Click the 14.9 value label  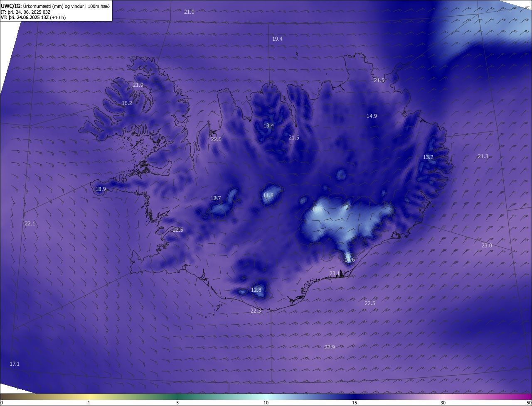(372, 116)
